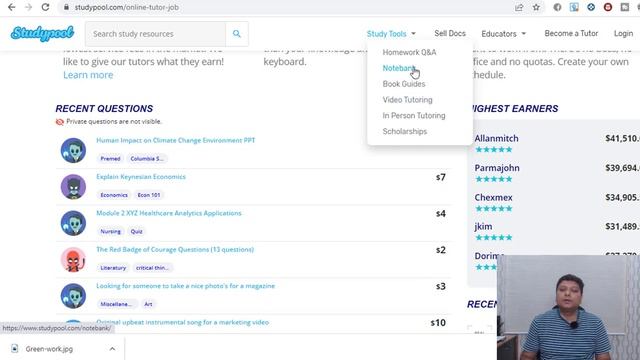The height and width of the screenshot is (360, 640).
Task: Select Homework Q&A menu item
Action: [409, 52]
